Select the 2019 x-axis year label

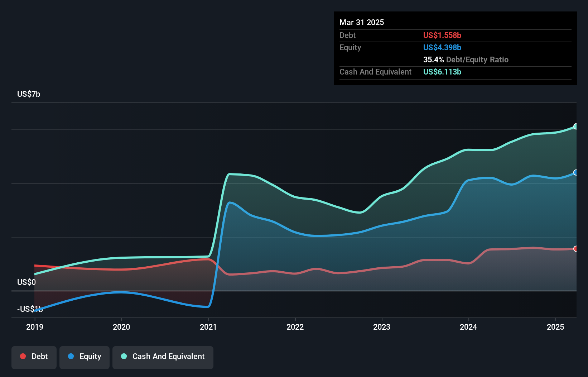[35, 327]
